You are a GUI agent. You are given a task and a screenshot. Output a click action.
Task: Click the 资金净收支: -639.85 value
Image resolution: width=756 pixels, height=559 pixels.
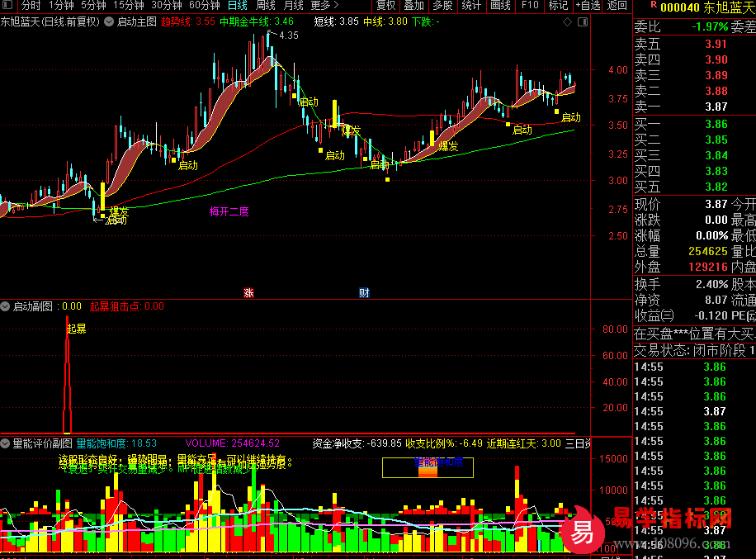(x=357, y=443)
